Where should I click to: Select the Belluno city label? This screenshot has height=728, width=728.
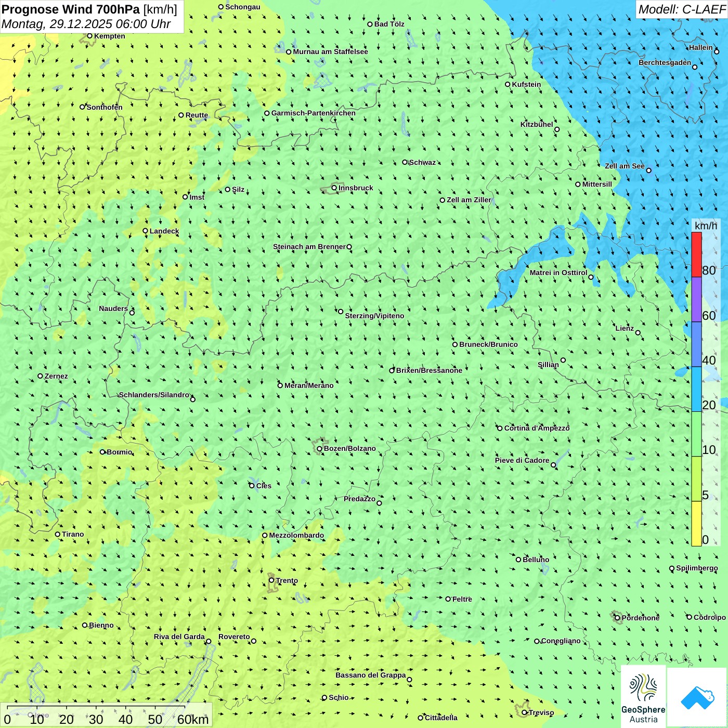tap(536, 560)
